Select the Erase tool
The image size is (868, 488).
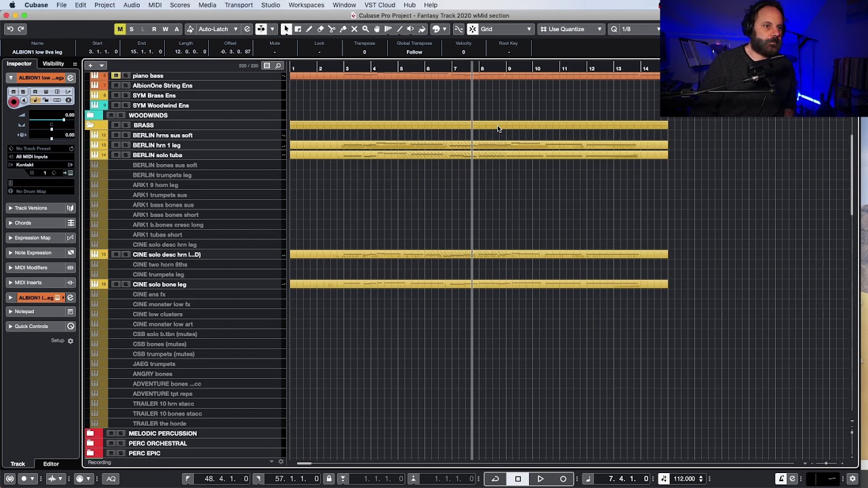pos(320,28)
